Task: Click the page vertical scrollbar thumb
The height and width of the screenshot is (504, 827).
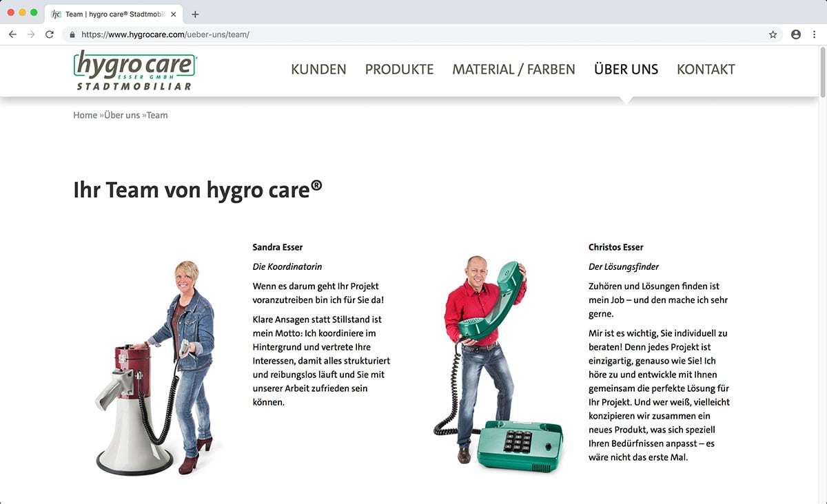Action: [x=821, y=74]
